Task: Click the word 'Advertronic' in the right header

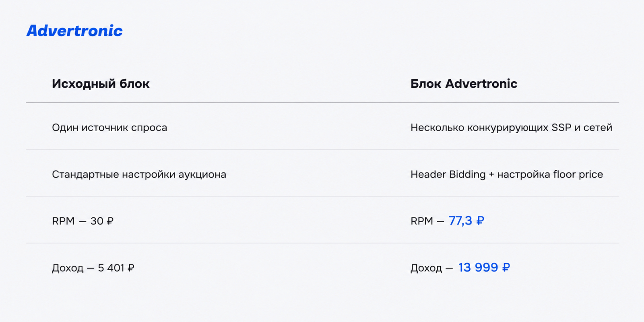Action: click(x=481, y=84)
